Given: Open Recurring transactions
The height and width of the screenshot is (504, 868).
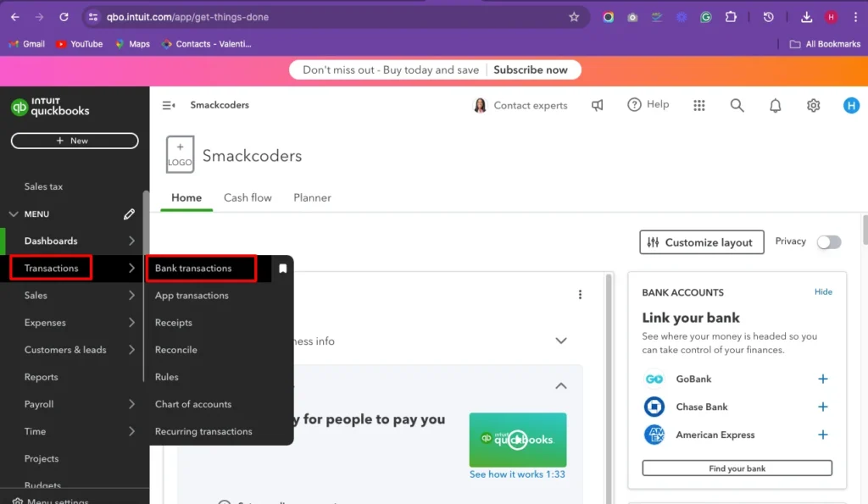Looking at the screenshot, I should click(203, 431).
